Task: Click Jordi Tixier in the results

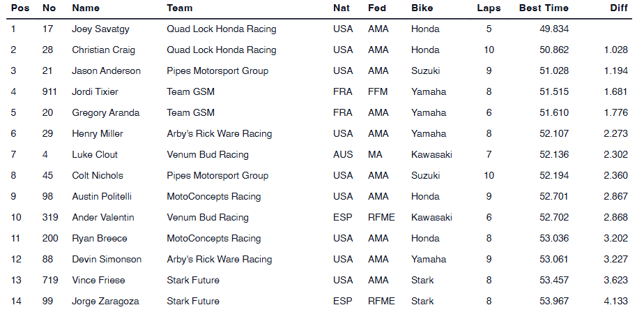Action: pos(95,92)
